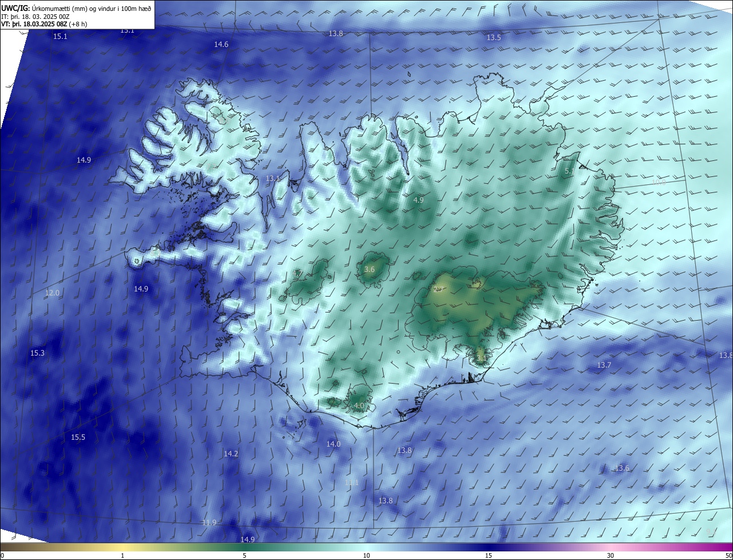Click the magenta segment of the color scale
The image size is (733, 560).
710,547
